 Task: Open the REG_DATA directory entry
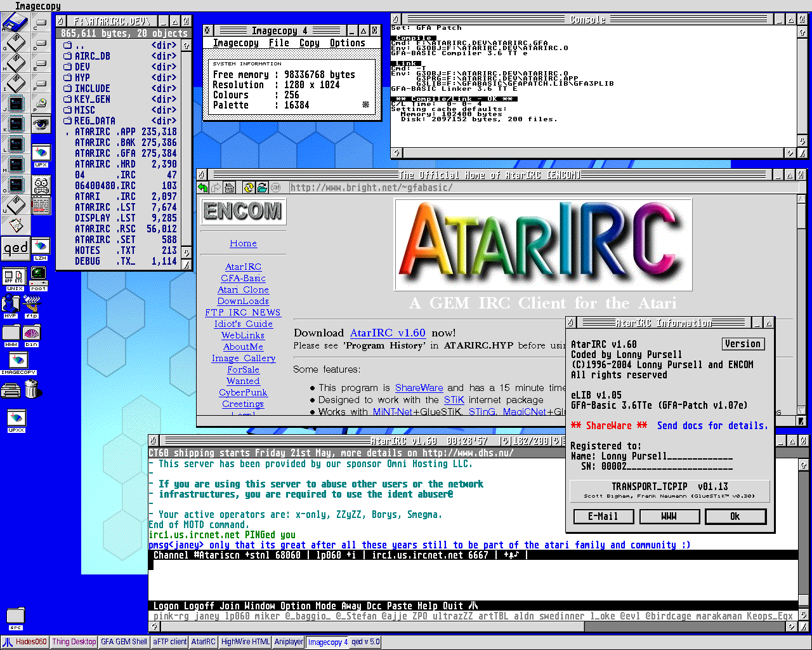[95, 121]
